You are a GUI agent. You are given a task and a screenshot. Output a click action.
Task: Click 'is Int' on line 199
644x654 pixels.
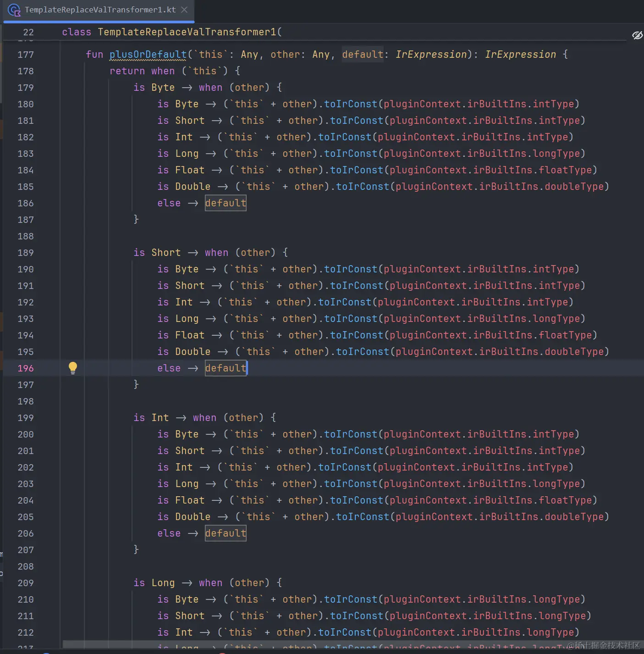click(151, 417)
